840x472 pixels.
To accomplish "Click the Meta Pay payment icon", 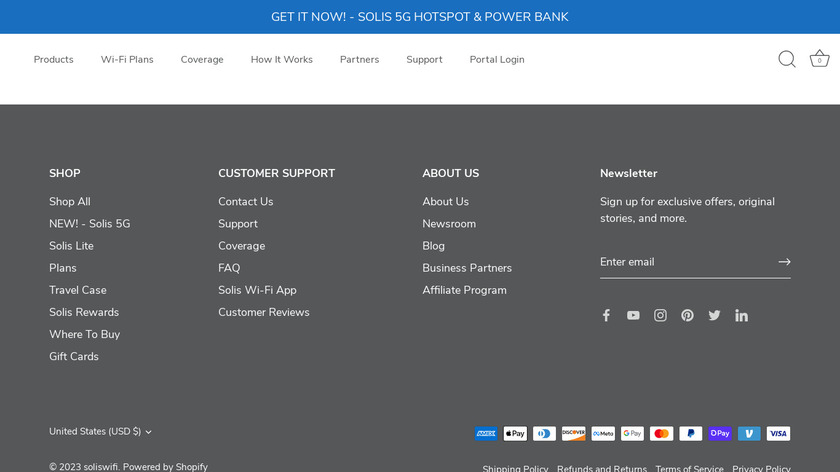I will (603, 433).
